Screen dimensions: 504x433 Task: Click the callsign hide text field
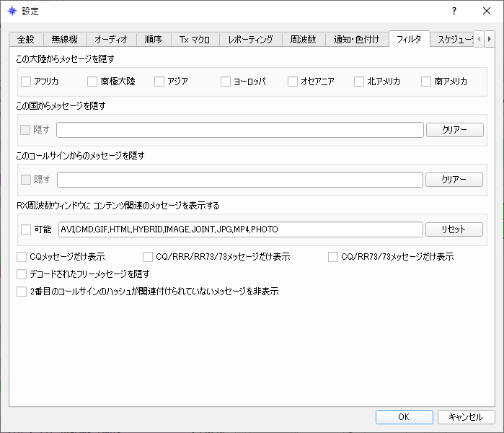[x=240, y=180]
